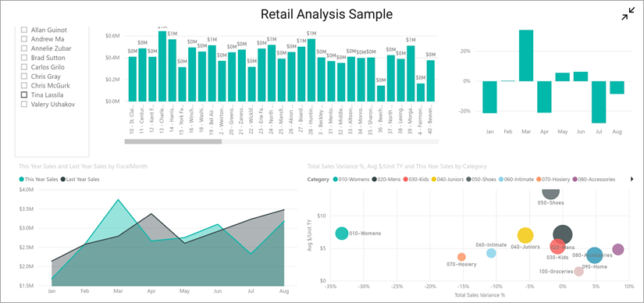This screenshot has width=644, height=303.
Task: Click the This Year Sales legend dot
Action: click(21, 180)
